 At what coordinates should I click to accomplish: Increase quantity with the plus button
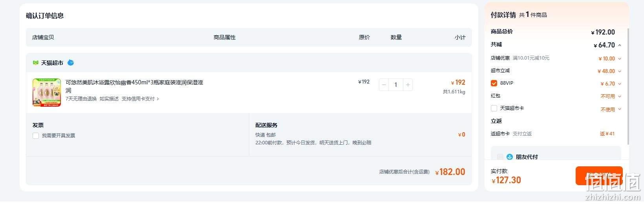408,85
